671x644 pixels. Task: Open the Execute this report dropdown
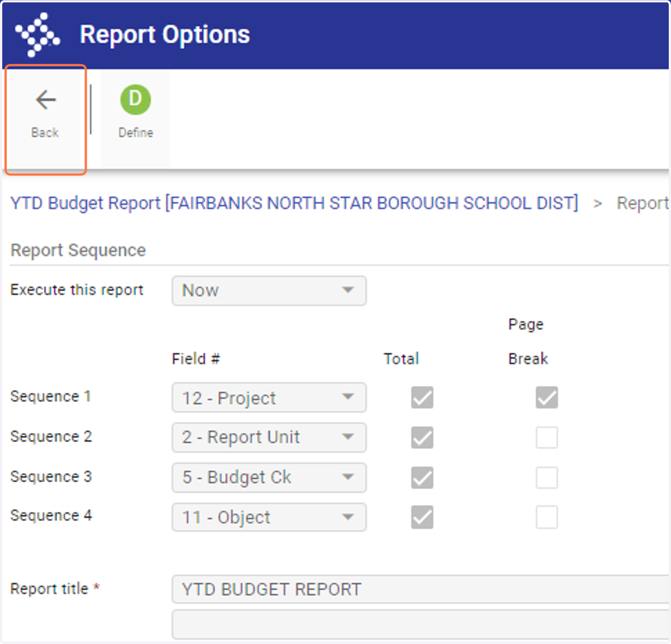pos(269,291)
